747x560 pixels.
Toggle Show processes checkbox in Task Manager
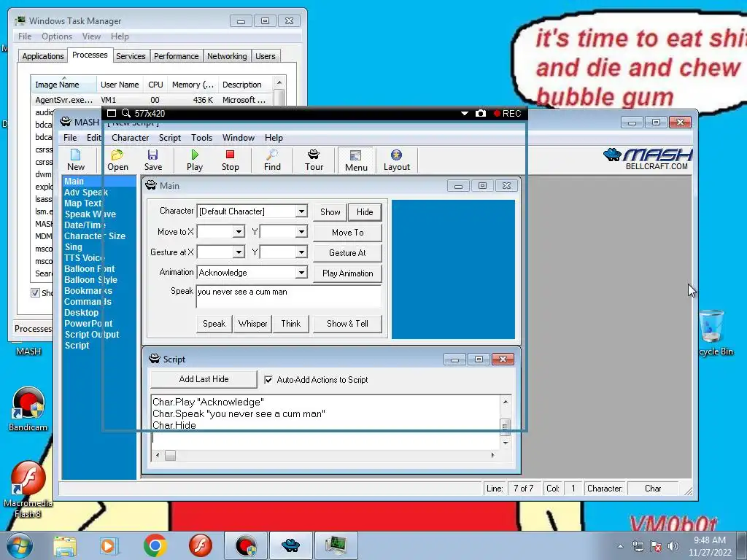35,292
